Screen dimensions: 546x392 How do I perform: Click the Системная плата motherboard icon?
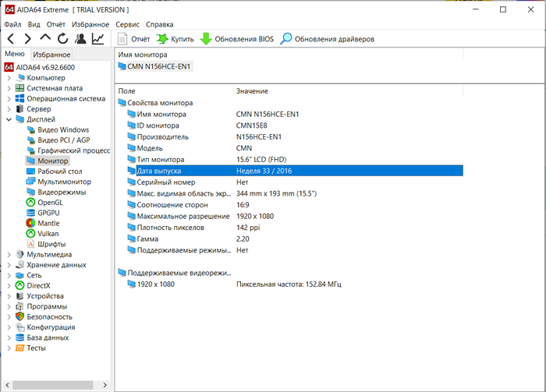tap(19, 88)
